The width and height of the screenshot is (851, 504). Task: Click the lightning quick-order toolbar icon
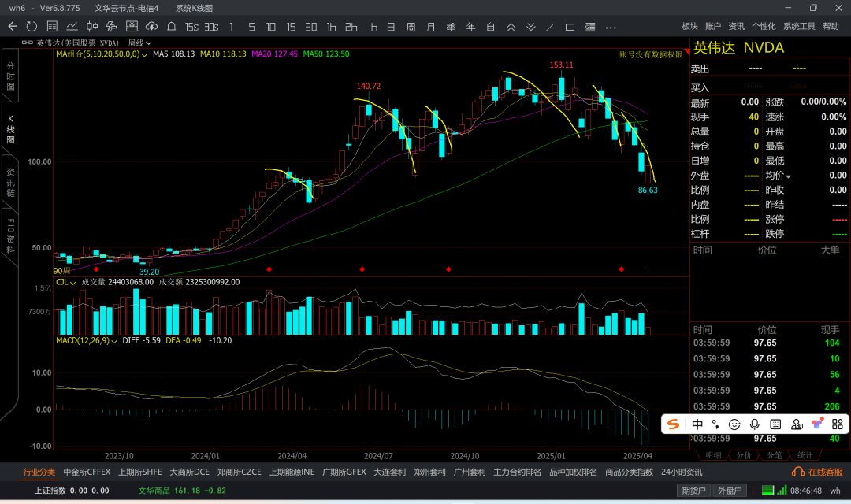tap(112, 27)
